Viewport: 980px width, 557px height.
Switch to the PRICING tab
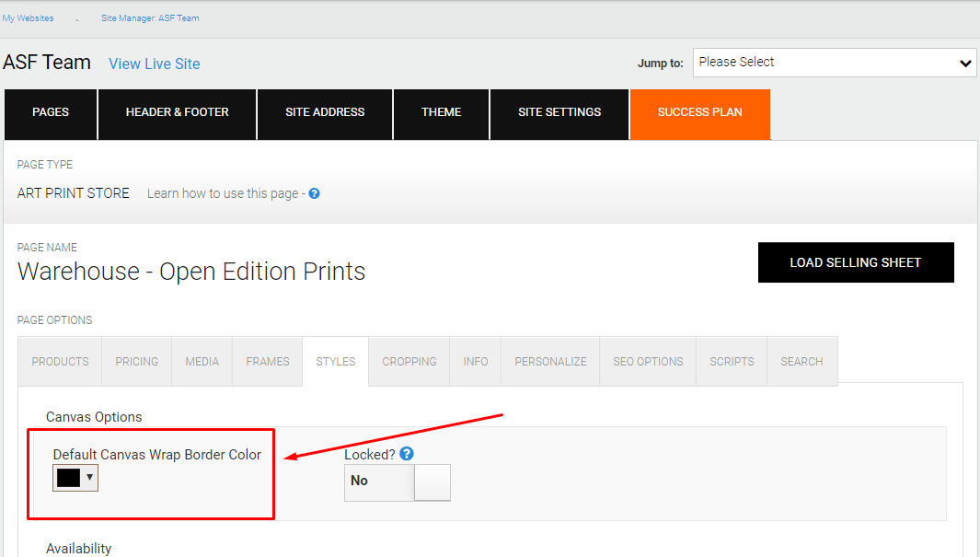click(136, 362)
